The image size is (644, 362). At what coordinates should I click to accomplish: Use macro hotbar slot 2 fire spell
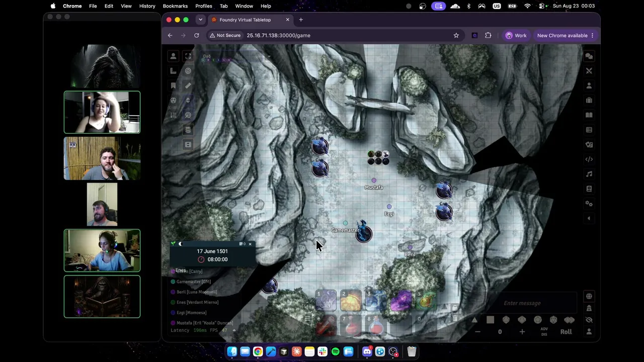[351, 301]
